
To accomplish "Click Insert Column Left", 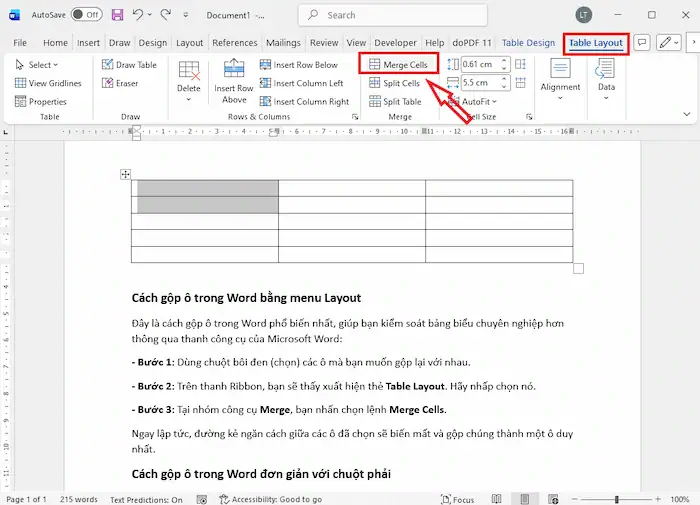I will tap(301, 83).
